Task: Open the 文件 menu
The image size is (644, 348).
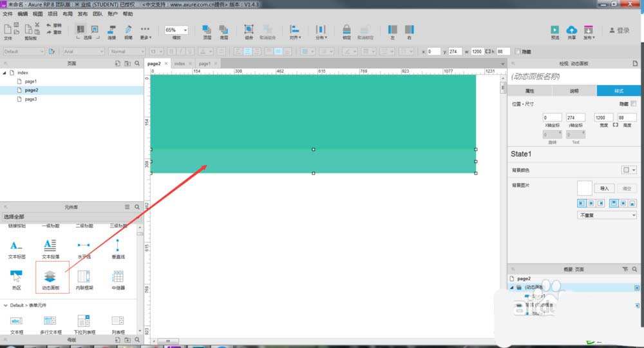Action: [x=8, y=14]
